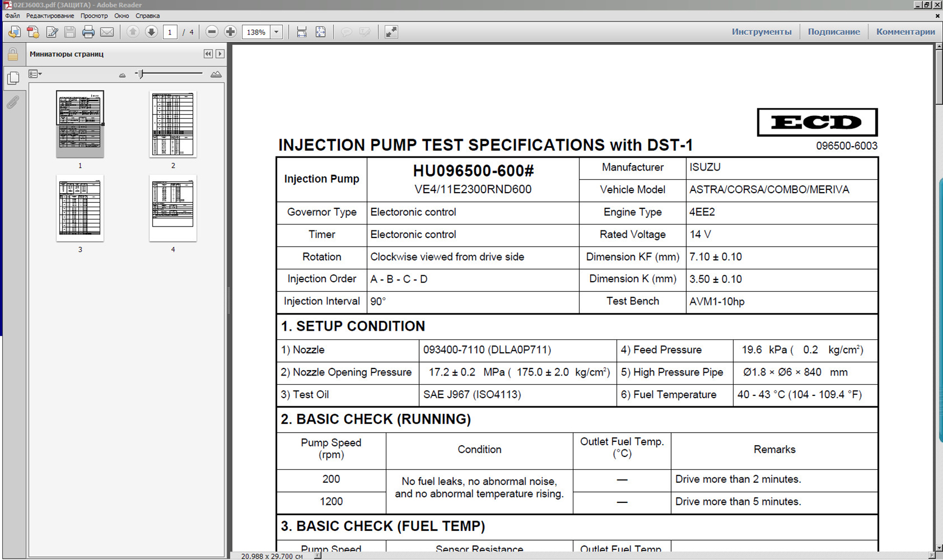Open the Справка menu
Screen dimensions: 943x560
pyautogui.click(x=147, y=16)
